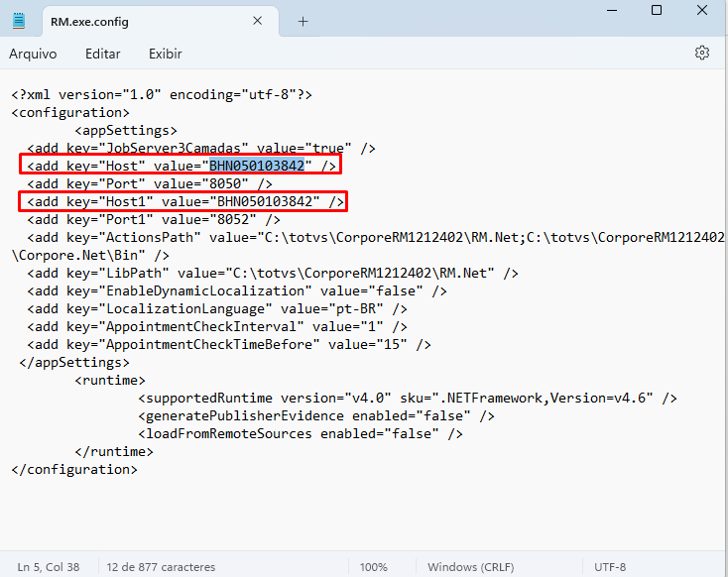The image size is (728, 577).
Task: Click the Notepad app icon
Action: (x=19, y=21)
